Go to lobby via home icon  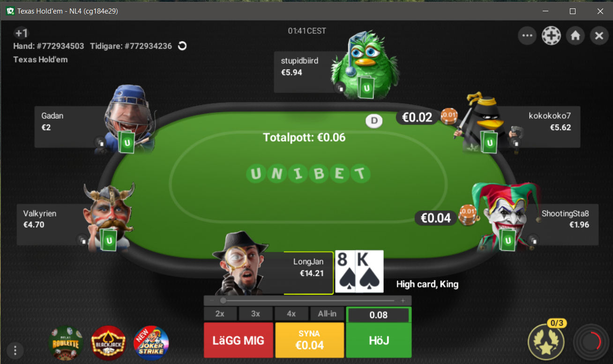tap(575, 36)
